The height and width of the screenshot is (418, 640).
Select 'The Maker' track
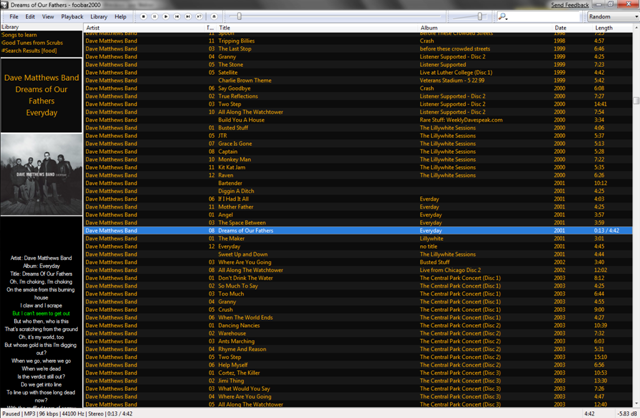click(x=231, y=238)
